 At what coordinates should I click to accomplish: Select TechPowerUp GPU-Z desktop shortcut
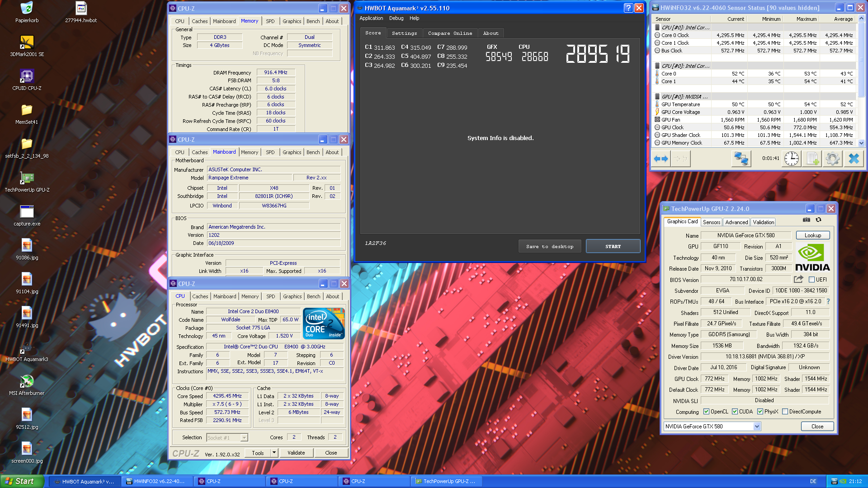click(27, 181)
